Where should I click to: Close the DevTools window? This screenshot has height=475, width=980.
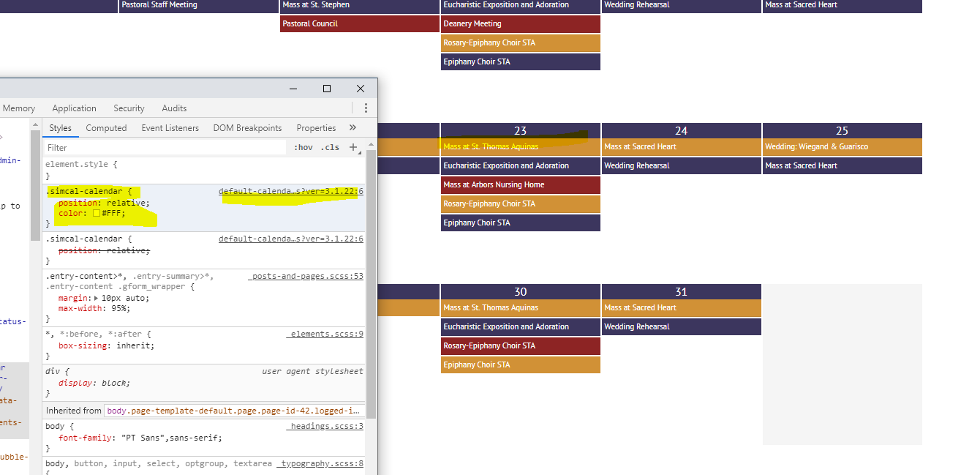tap(361, 89)
